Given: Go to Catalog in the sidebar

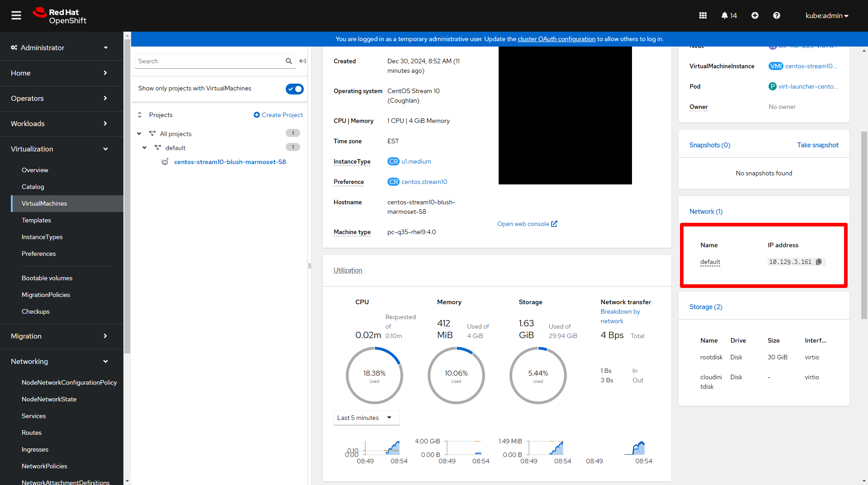Looking at the screenshot, I should pos(33,187).
